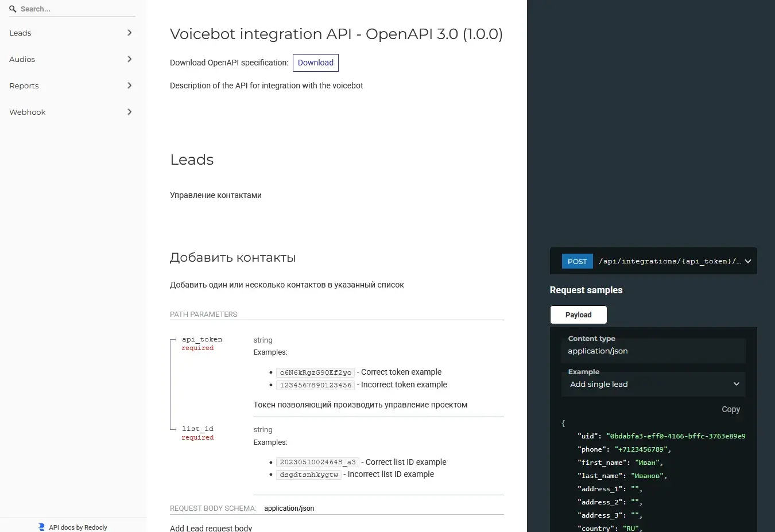775x532 pixels.
Task: Click REQUEST BODY SCHEMA application/json label
Action: tap(242, 508)
